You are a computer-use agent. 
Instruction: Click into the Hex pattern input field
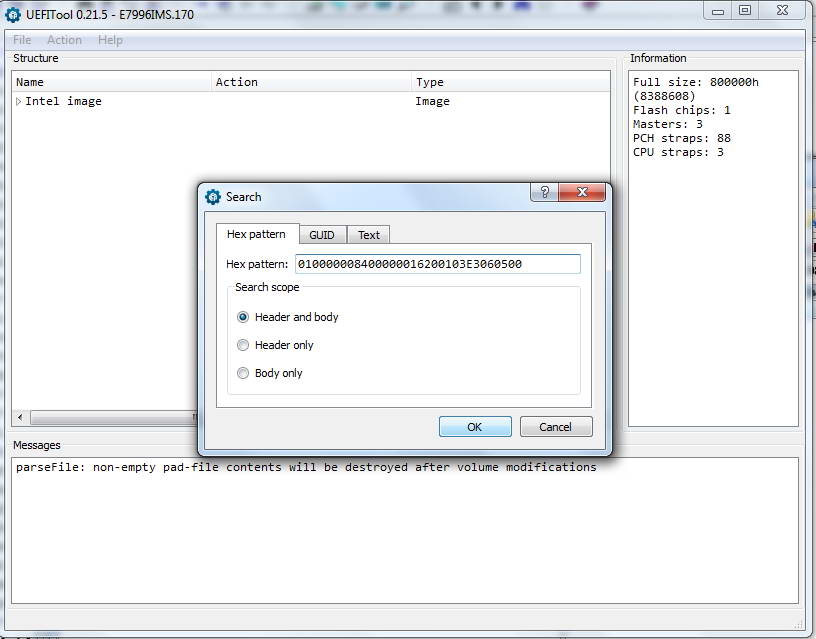438,264
